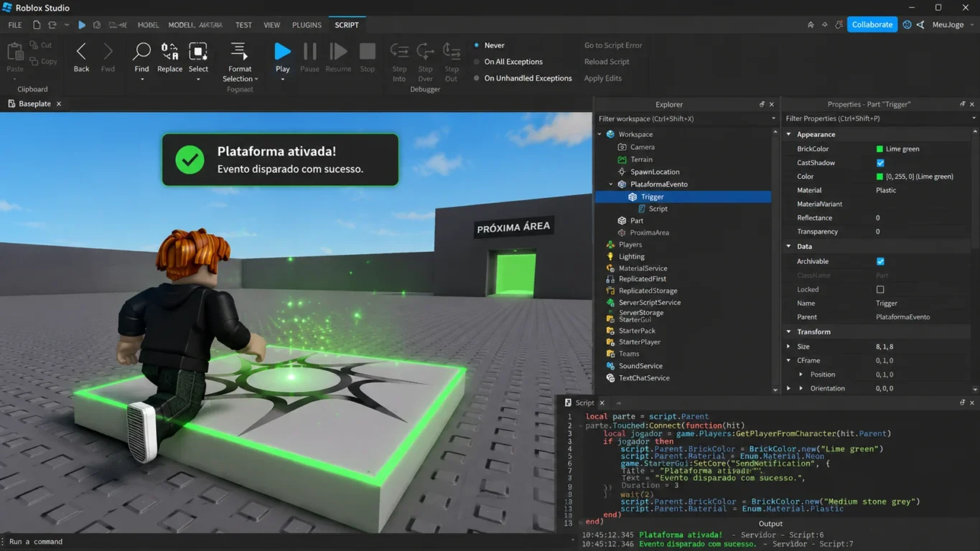Switch to the MODEL ribbon tab
This screenshot has height=551, width=980.
[x=148, y=25]
